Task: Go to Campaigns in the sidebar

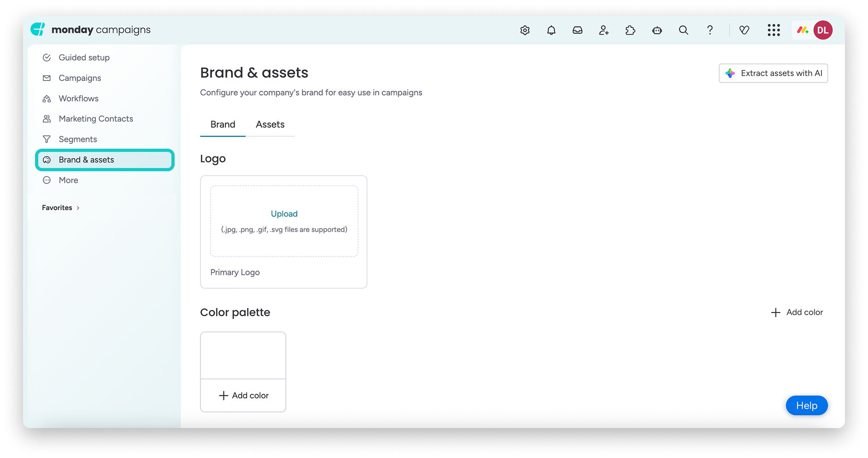Action: click(x=105, y=78)
